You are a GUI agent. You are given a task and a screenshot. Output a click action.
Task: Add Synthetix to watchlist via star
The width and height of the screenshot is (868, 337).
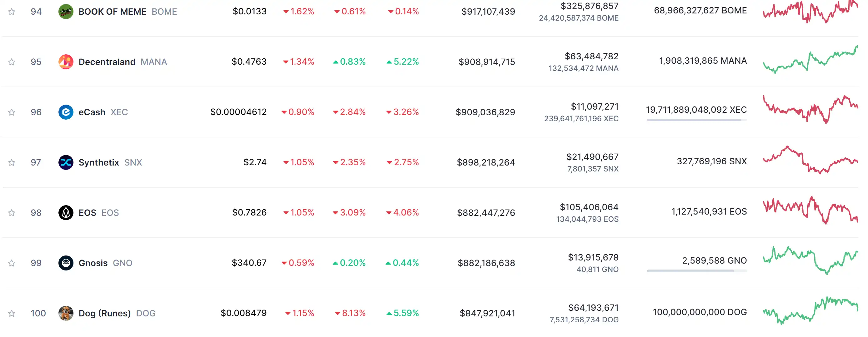(12, 163)
